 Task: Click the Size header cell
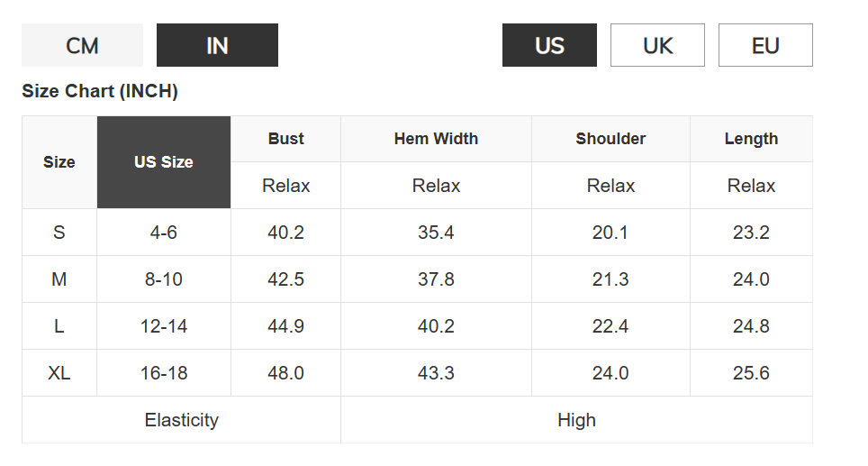59,162
